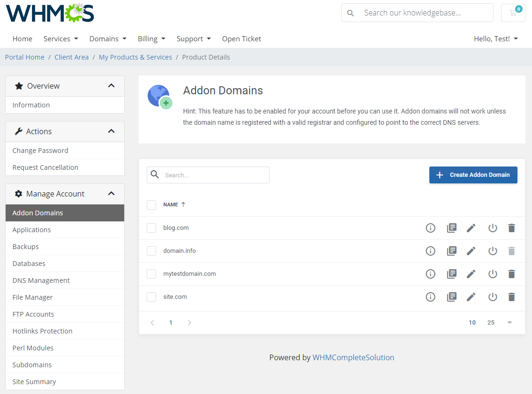Open the pages icon for site.com
Viewport: 532px width, 394px height.
click(451, 297)
